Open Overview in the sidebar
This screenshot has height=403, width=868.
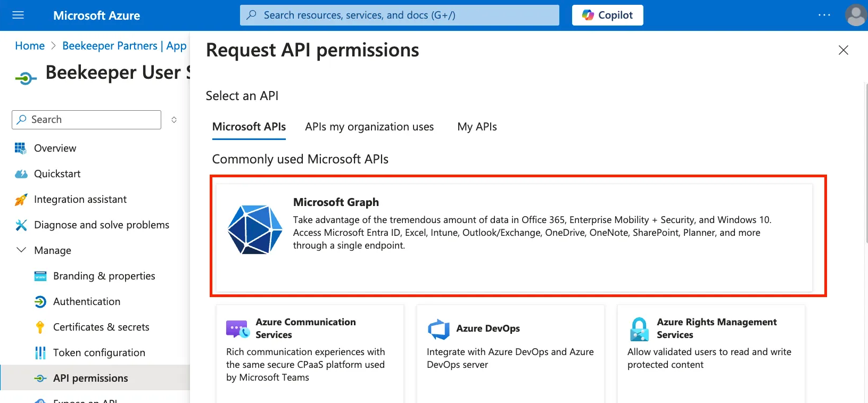[x=55, y=149]
